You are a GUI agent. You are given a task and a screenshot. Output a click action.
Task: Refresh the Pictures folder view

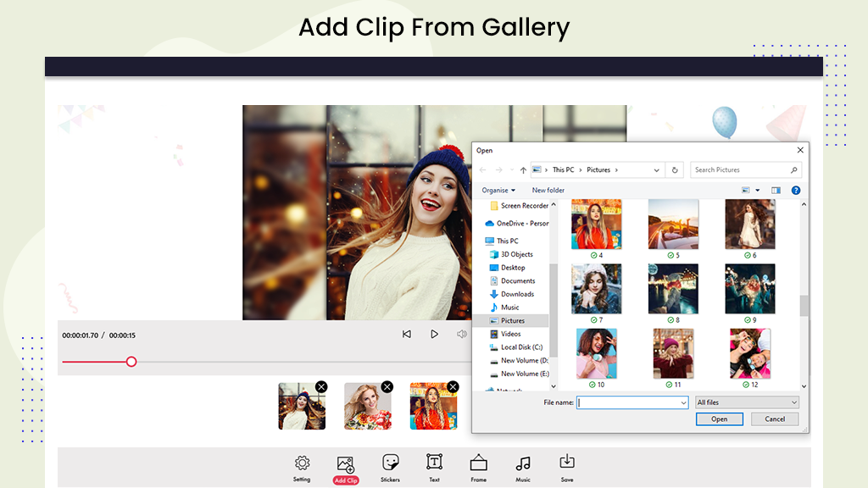pos(675,169)
